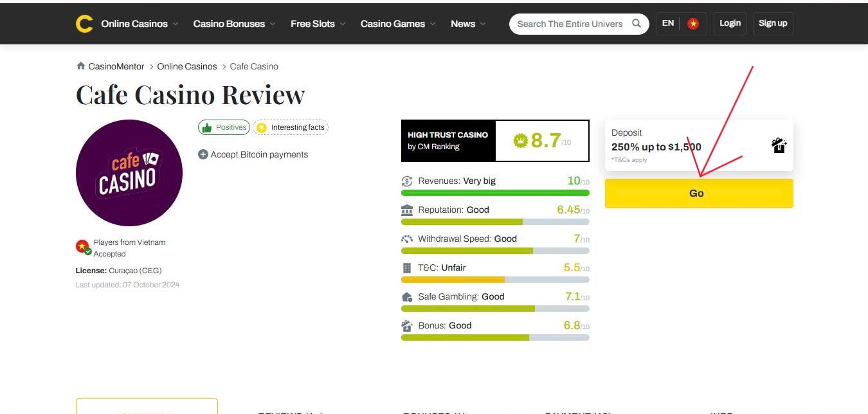Click the T&C document icon
Screen dimensions: 868x414
point(406,267)
